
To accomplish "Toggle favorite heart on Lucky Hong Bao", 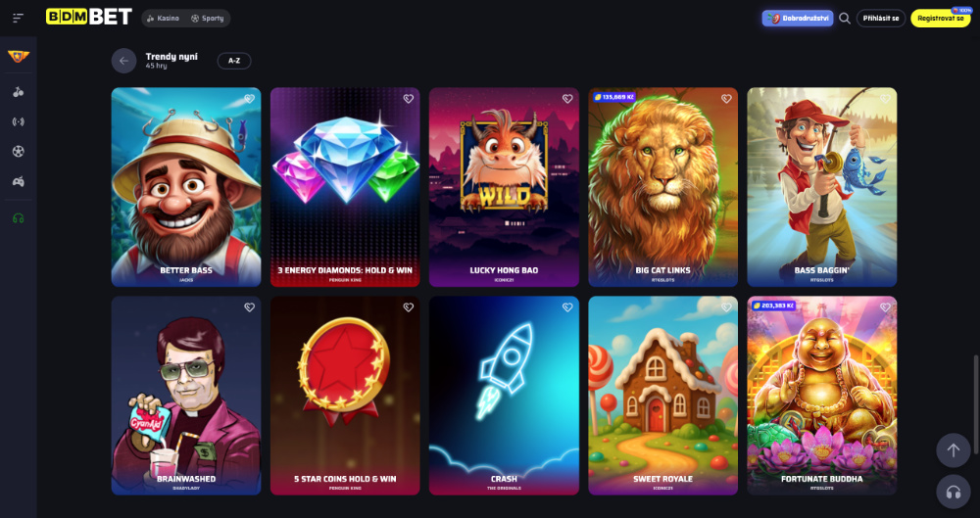I will [x=566, y=99].
